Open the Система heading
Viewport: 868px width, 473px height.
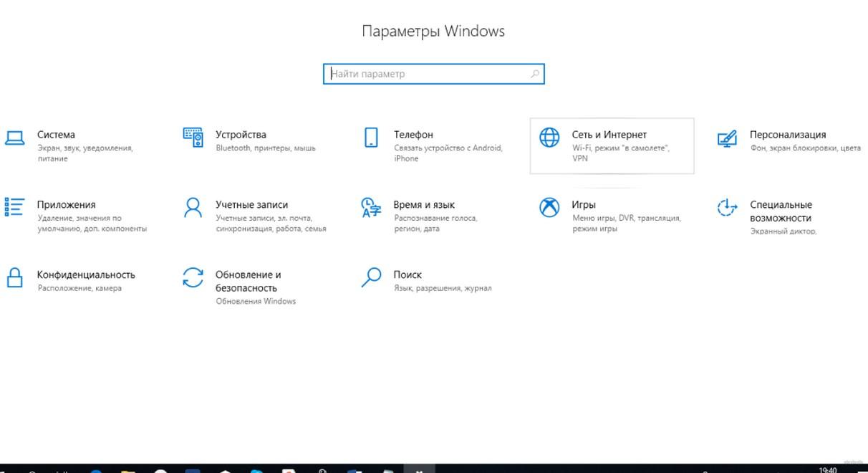pos(56,135)
